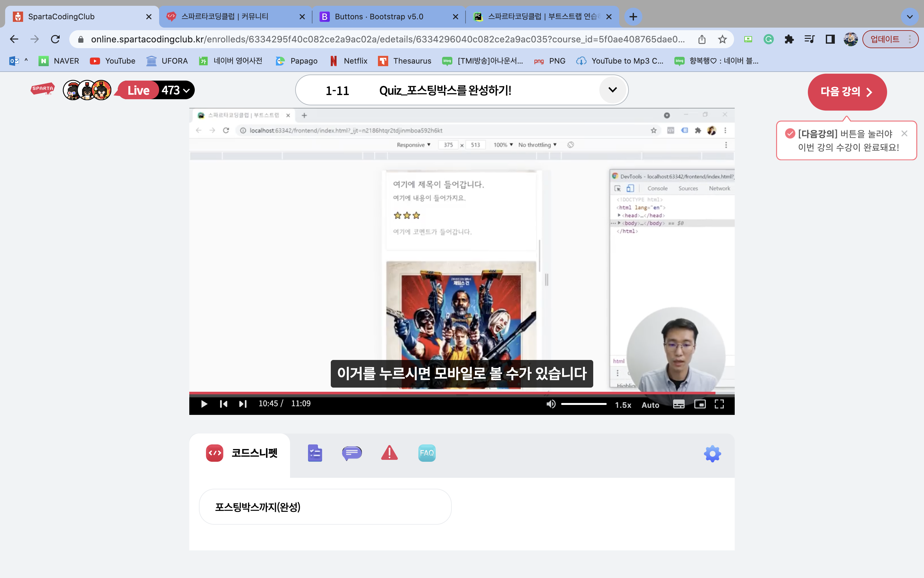Open the YouTube bookmark
Image resolution: width=924 pixels, height=578 pixels.
click(x=113, y=61)
